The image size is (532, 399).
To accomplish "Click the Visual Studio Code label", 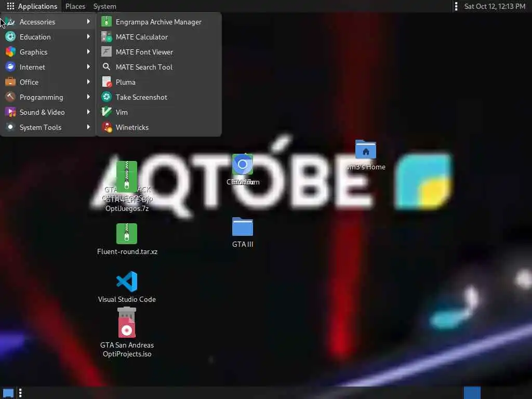I will (x=127, y=299).
